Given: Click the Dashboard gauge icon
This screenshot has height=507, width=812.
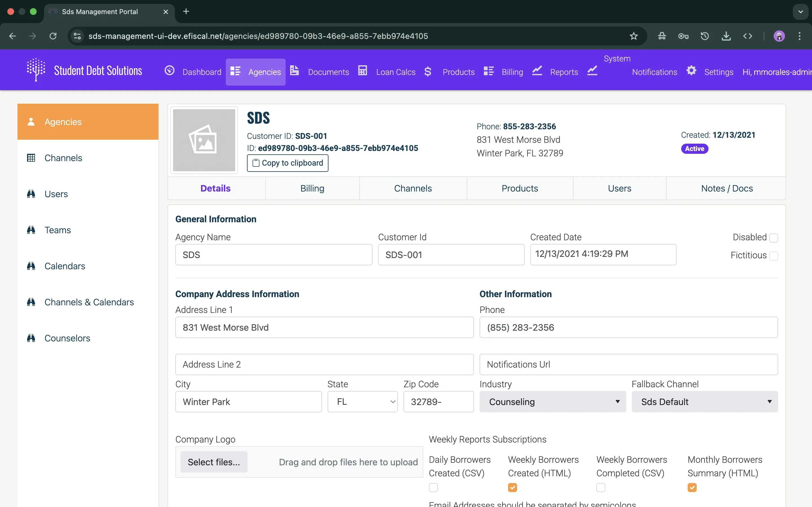Looking at the screenshot, I should point(169,71).
